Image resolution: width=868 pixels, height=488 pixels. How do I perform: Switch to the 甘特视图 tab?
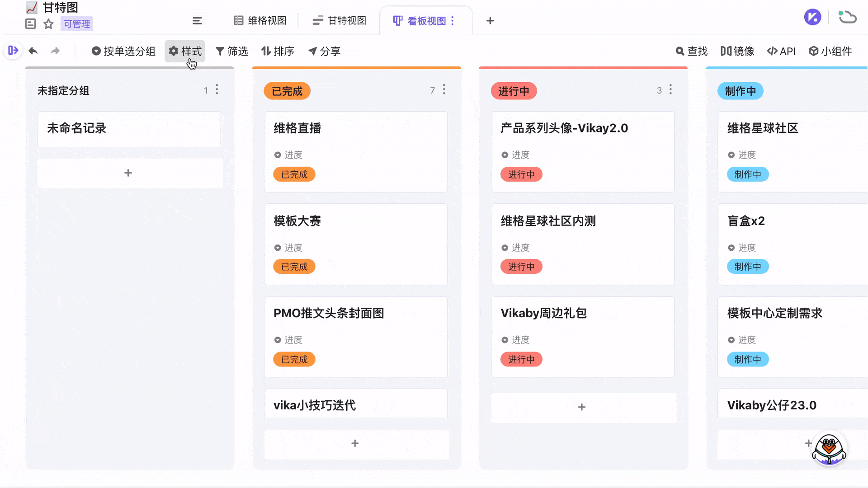pos(340,20)
